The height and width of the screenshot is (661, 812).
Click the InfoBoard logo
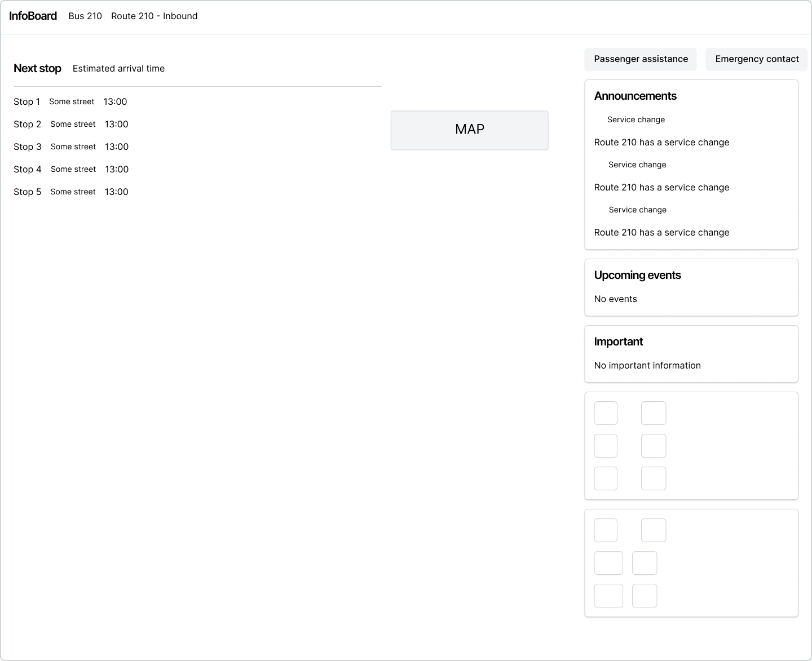(x=33, y=16)
